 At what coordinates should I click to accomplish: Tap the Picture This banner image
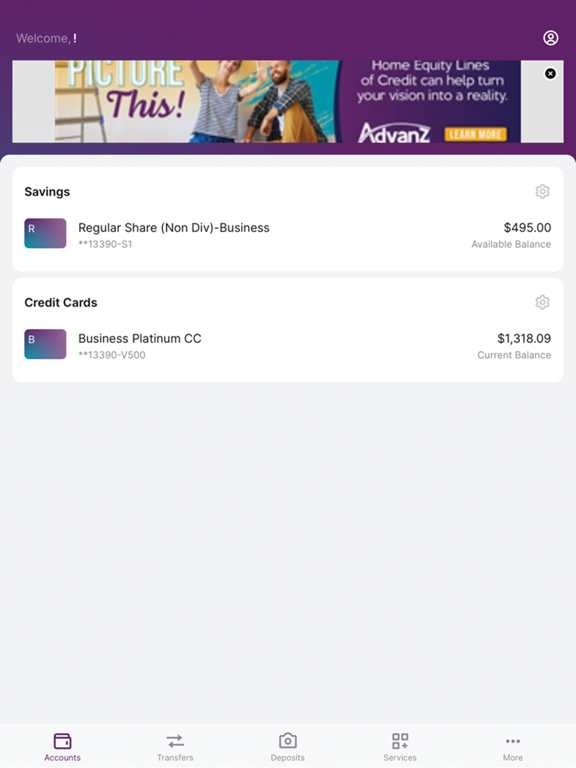point(196,101)
